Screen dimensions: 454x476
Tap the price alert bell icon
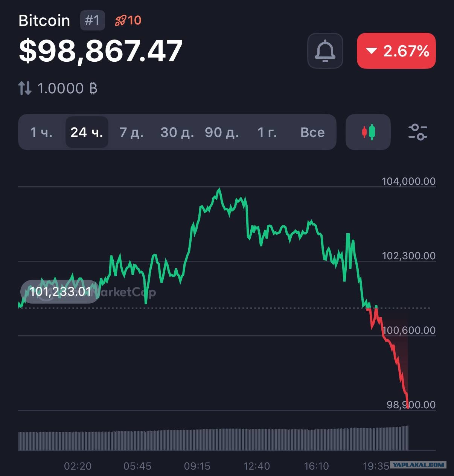point(325,51)
